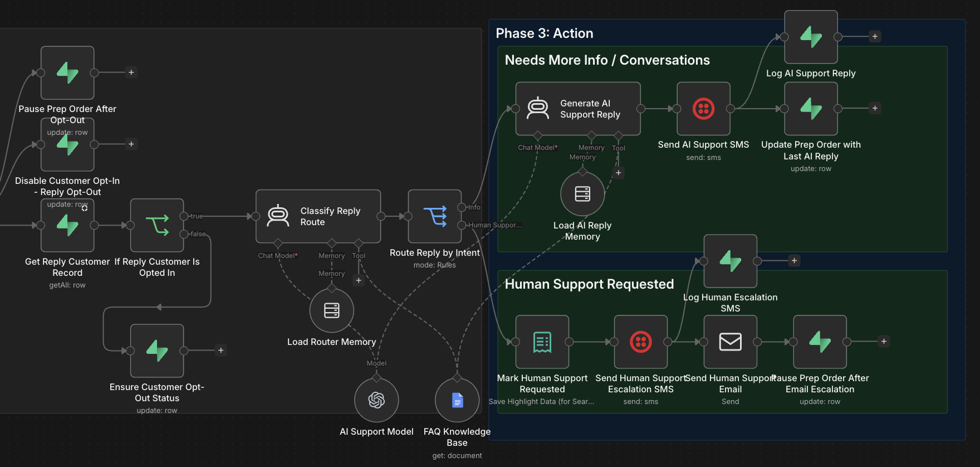
Task: Click the Human Support output connector
Action: pos(462,225)
